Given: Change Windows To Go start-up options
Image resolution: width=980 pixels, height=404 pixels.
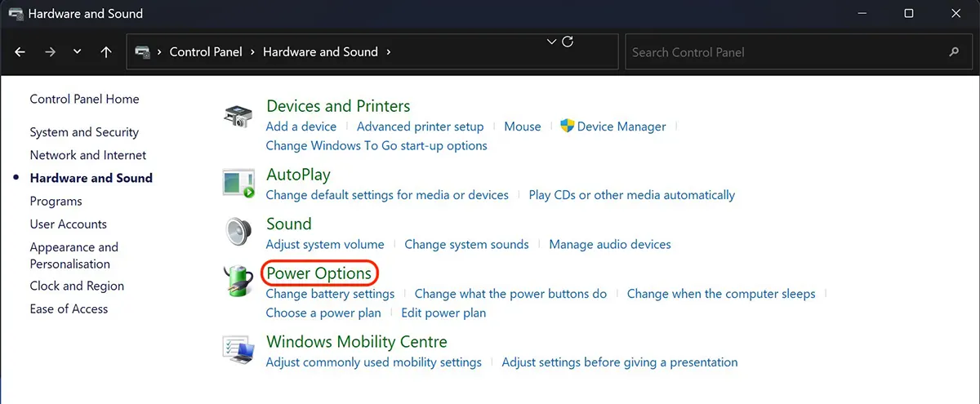Looking at the screenshot, I should point(376,145).
